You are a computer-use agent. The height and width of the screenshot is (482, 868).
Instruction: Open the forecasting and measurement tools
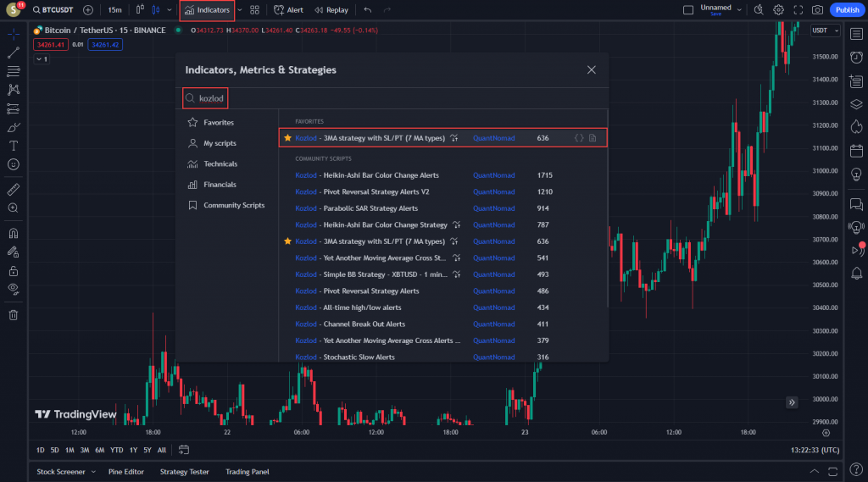click(x=14, y=108)
